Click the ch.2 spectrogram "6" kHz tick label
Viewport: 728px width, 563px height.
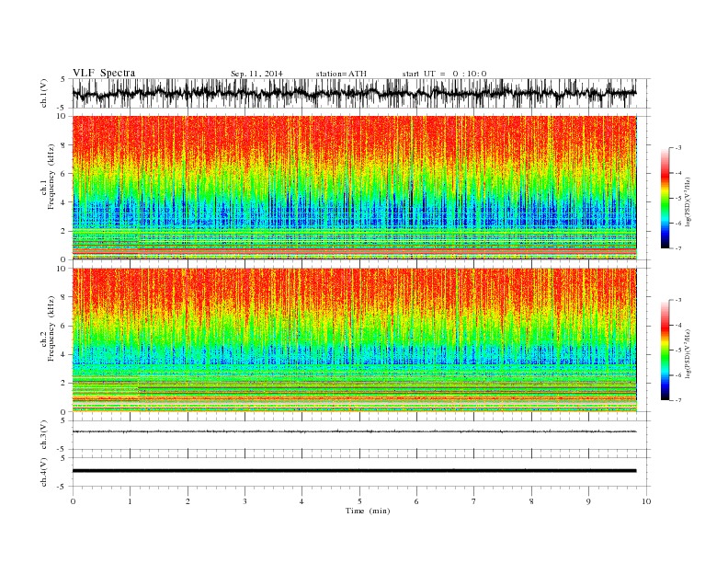(64, 326)
